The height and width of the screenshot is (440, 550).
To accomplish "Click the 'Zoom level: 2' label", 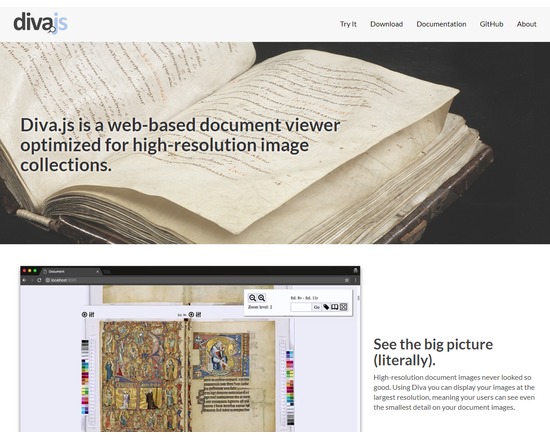I will (x=260, y=307).
